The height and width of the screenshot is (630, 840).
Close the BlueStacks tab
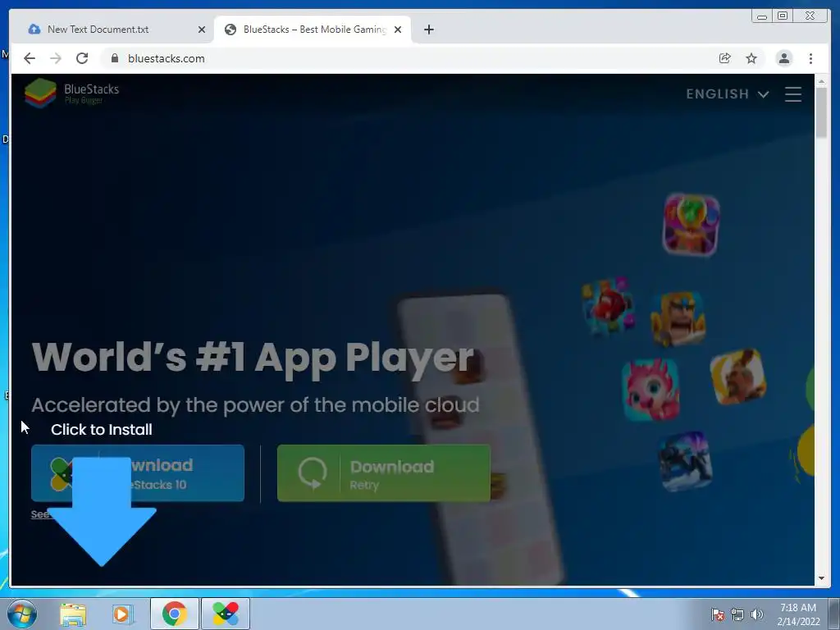coord(398,30)
